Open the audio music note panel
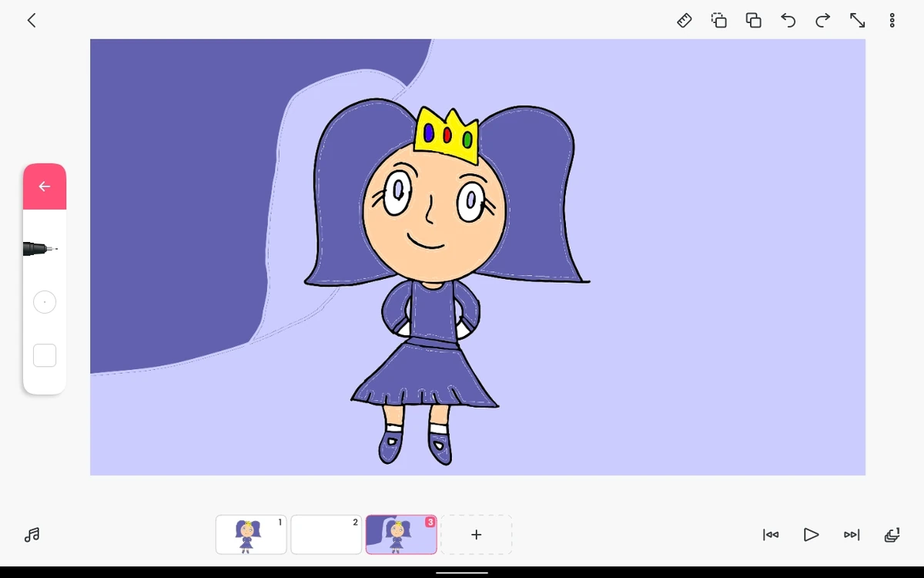Screen dimensions: 924x578 click(x=32, y=534)
